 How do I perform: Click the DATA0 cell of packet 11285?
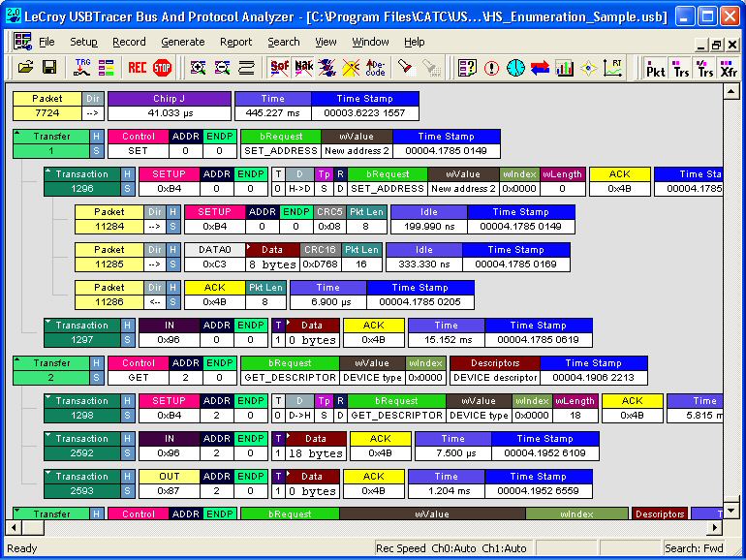coord(214,249)
